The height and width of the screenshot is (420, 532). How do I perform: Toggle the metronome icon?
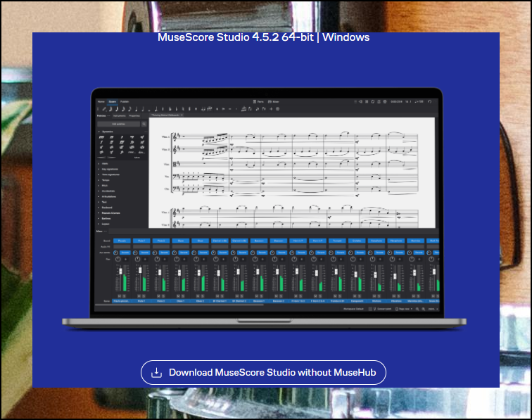tap(379, 101)
